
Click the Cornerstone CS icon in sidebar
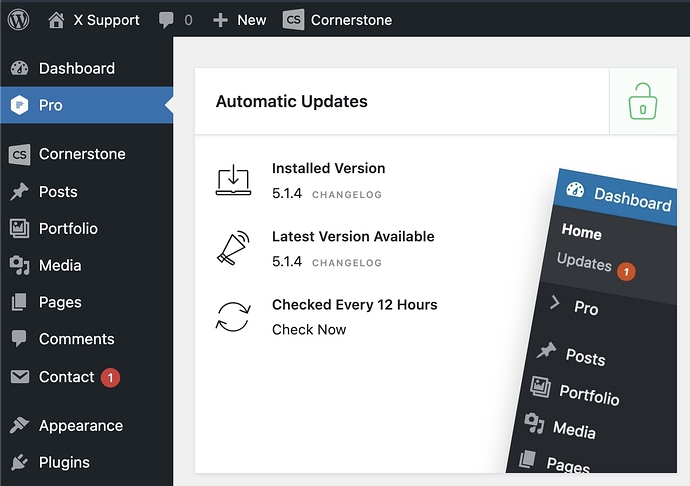(19, 155)
